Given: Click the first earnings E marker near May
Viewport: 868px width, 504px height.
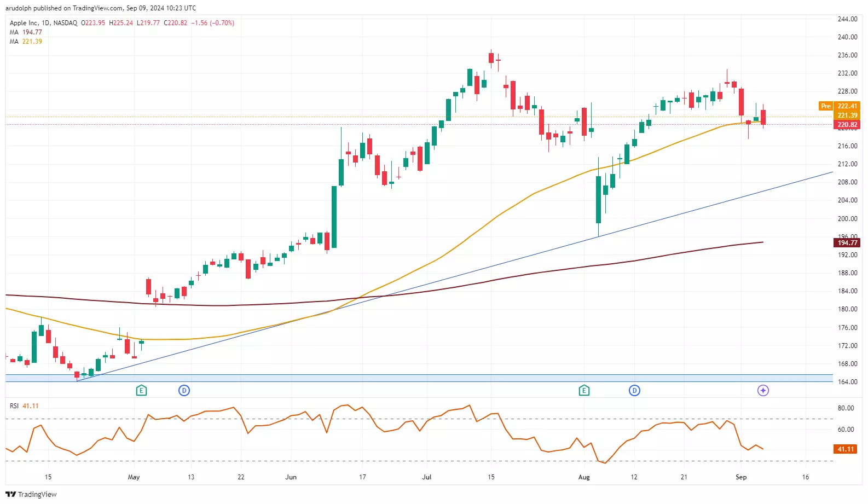Looking at the screenshot, I should 141,390.
